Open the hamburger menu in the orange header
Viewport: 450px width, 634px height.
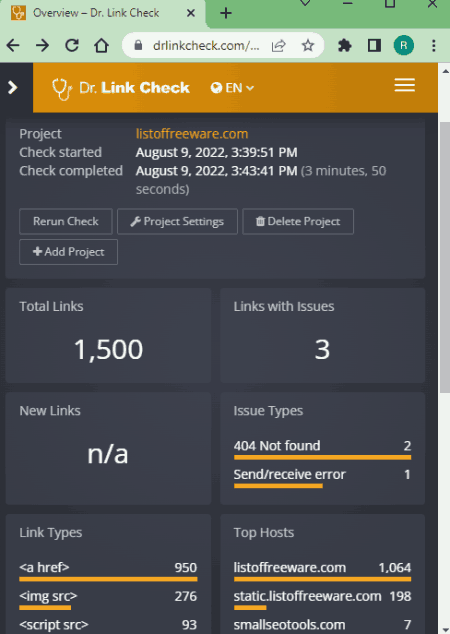404,85
